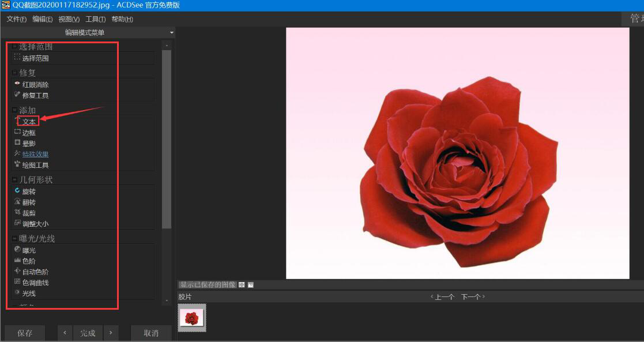Click the 特殊效果 special effects link
This screenshot has width=644, height=342.
coord(35,154)
